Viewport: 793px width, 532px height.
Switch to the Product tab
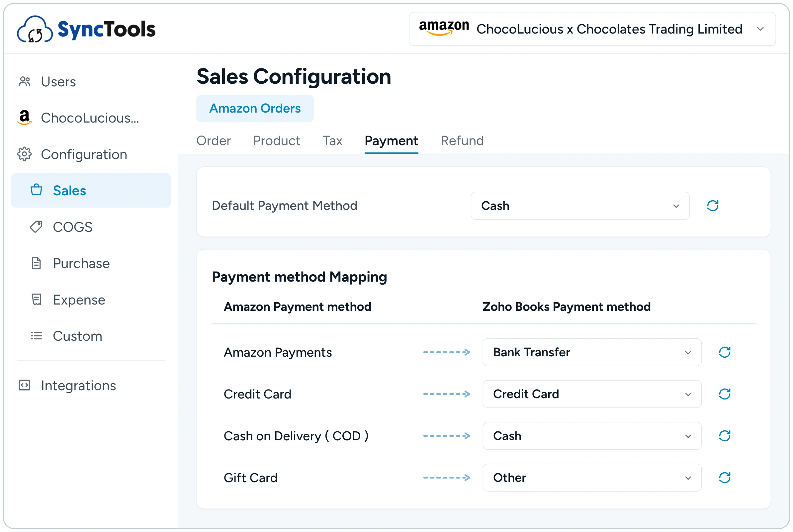pyautogui.click(x=277, y=141)
